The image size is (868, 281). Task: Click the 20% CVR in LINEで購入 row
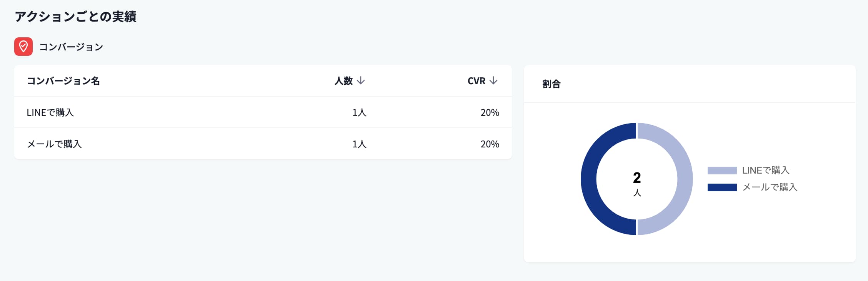tap(490, 112)
